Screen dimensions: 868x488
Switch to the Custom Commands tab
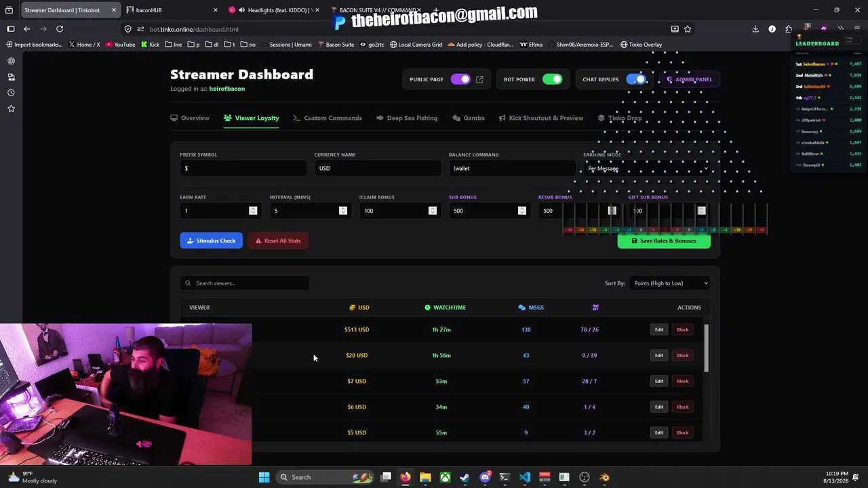pos(328,118)
